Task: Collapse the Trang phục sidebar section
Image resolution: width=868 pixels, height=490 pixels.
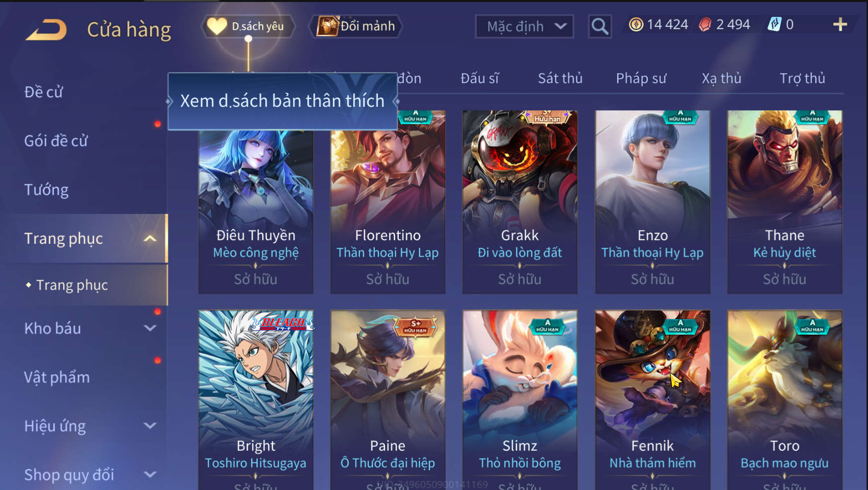Action: (150, 239)
